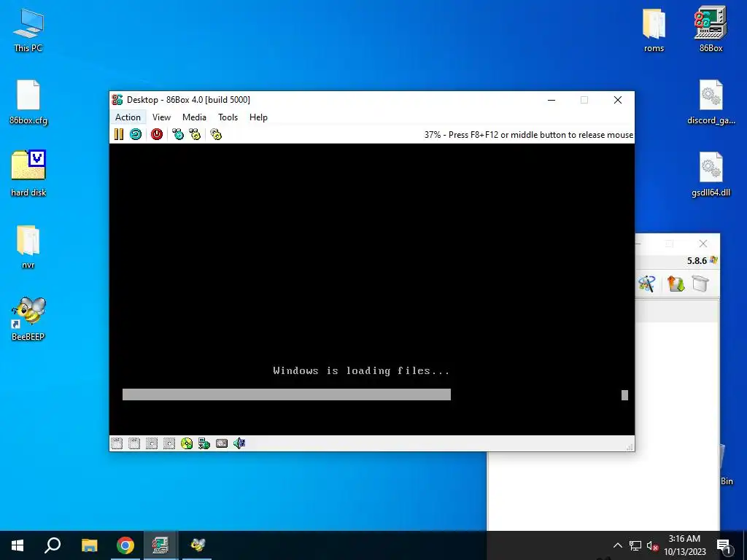Minimize the 86Box window
This screenshot has height=560, width=747.
(551, 100)
